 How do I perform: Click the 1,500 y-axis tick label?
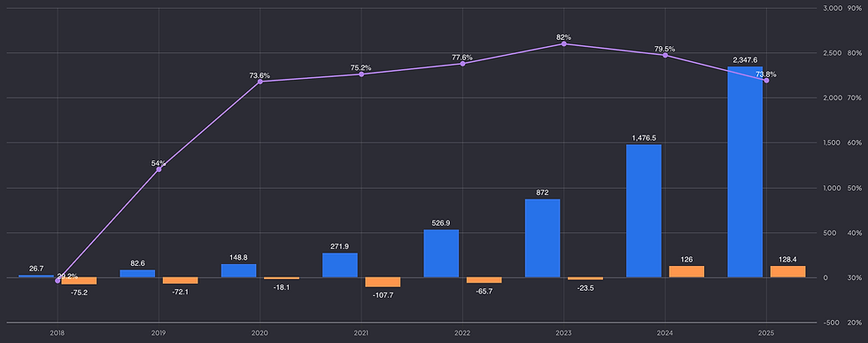(x=833, y=143)
